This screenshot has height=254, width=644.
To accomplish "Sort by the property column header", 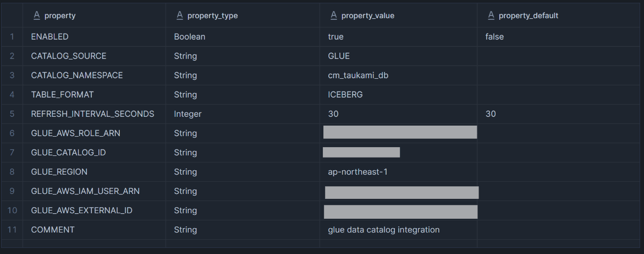I will [x=94, y=15].
